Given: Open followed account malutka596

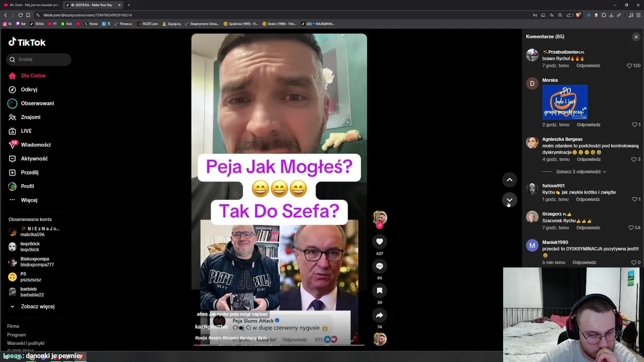Looking at the screenshot, I should pyautogui.click(x=34, y=232).
